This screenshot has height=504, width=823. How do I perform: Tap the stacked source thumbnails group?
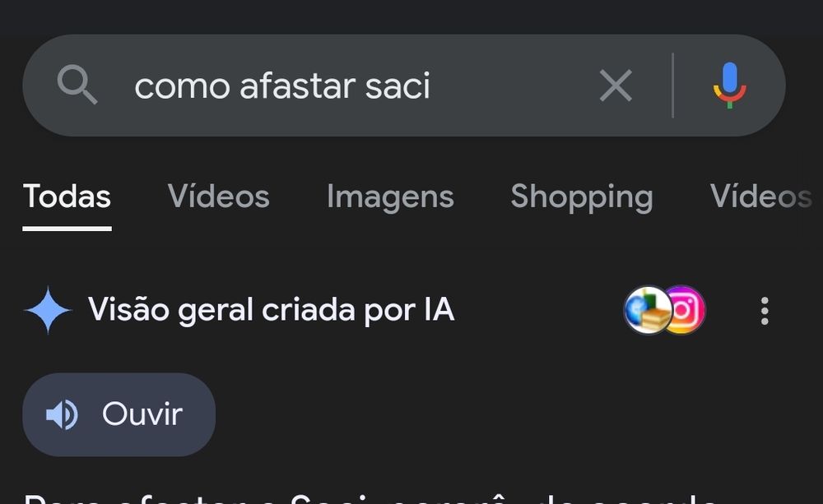coord(664,310)
